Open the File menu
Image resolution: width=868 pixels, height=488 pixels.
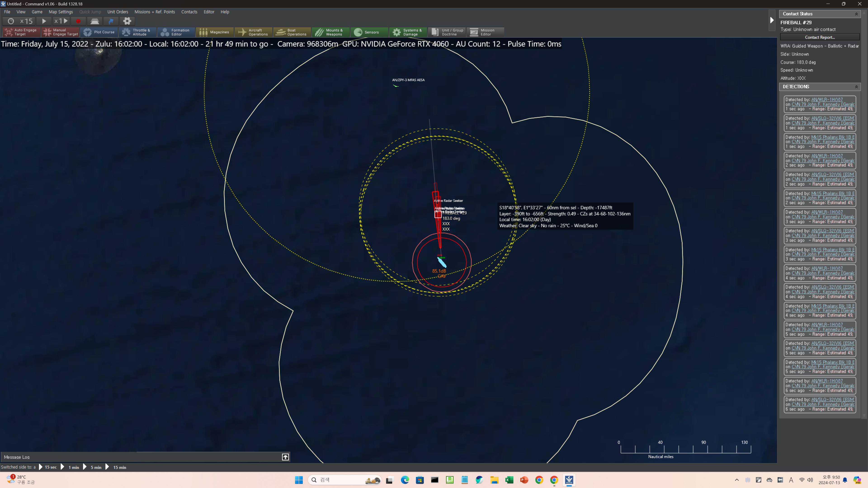click(7, 12)
